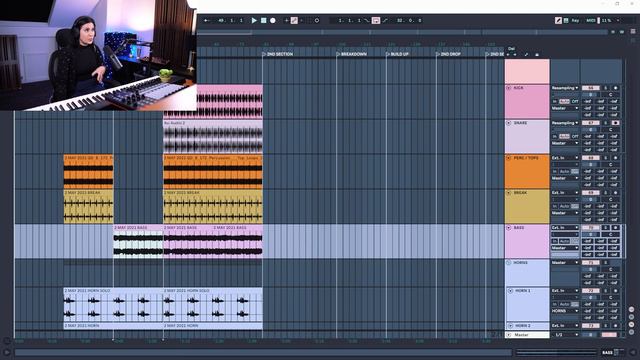Toggle BREAK track activator 69

(590, 192)
